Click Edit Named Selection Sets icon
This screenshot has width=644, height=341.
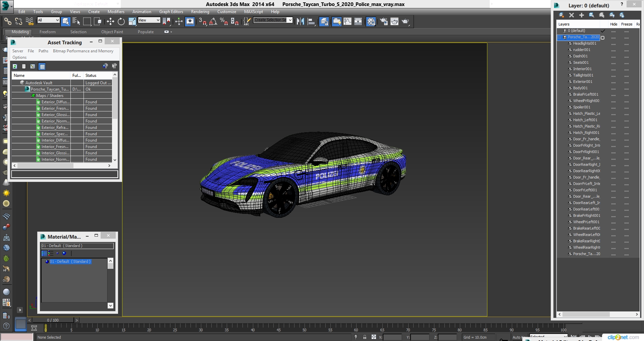247,21
